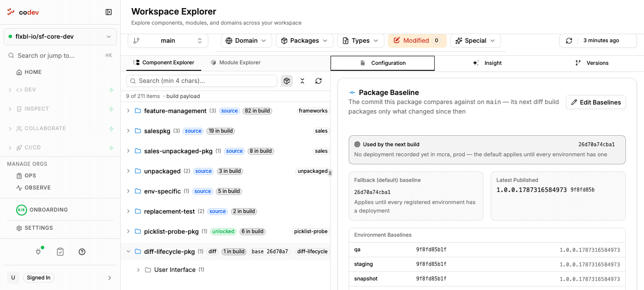Click the staging environment baseline row
644x290 pixels.
(x=487, y=264)
